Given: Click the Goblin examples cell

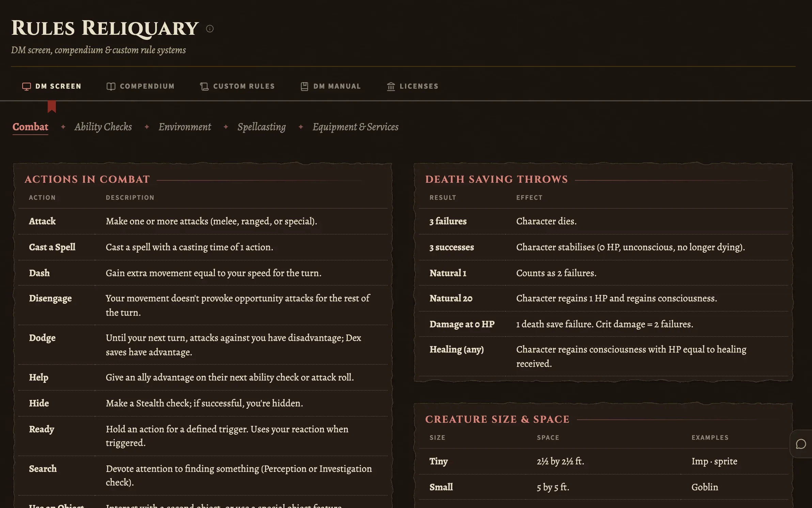Looking at the screenshot, I should [x=705, y=487].
